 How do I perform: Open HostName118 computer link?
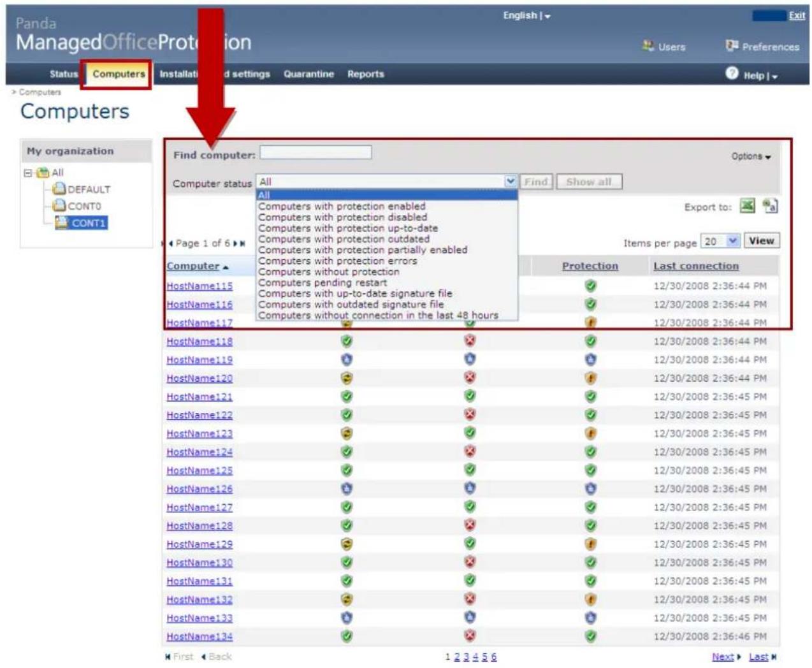point(199,342)
